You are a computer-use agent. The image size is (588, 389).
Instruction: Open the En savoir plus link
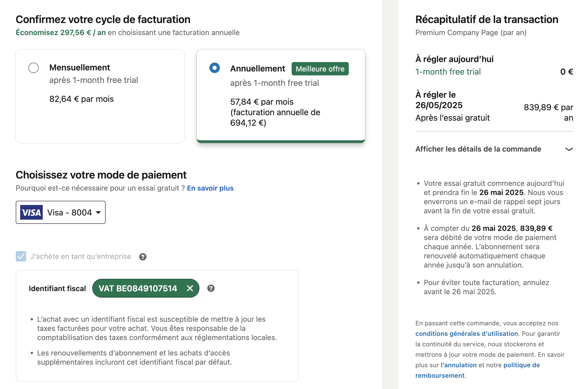coord(210,188)
